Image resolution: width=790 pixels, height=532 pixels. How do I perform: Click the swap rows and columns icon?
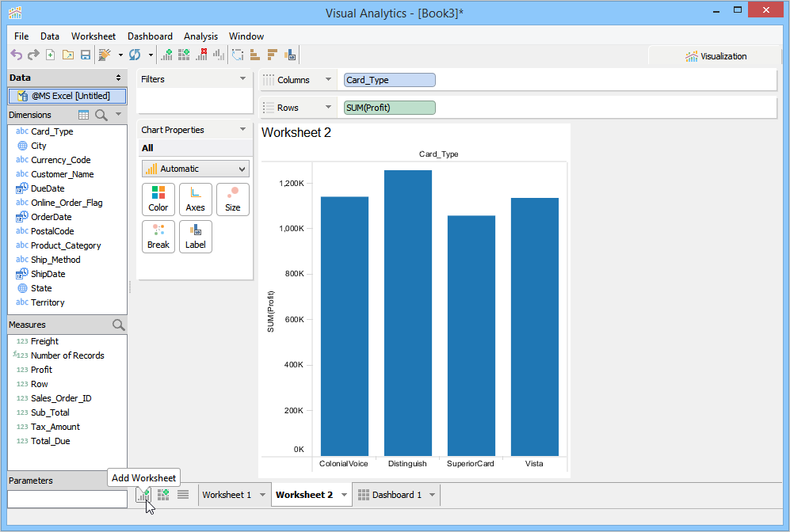pyautogui.click(x=238, y=55)
